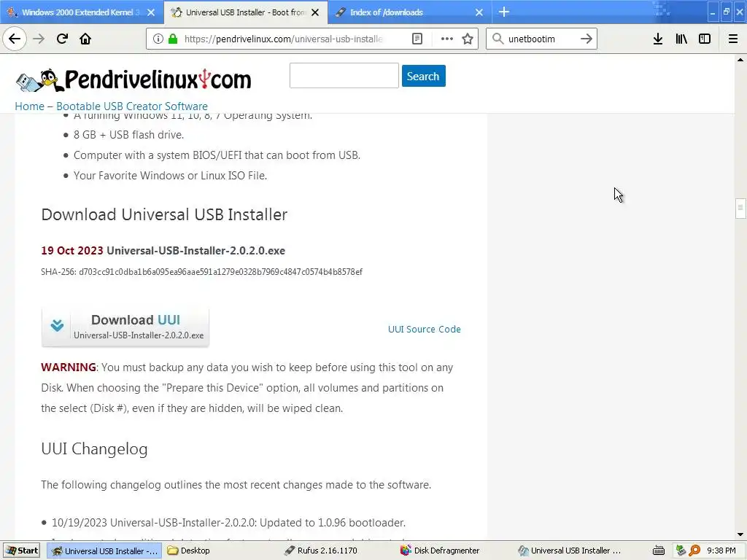This screenshot has width=747, height=560.
Task: Submit the unetbootim search with arrow
Action: tap(587, 39)
